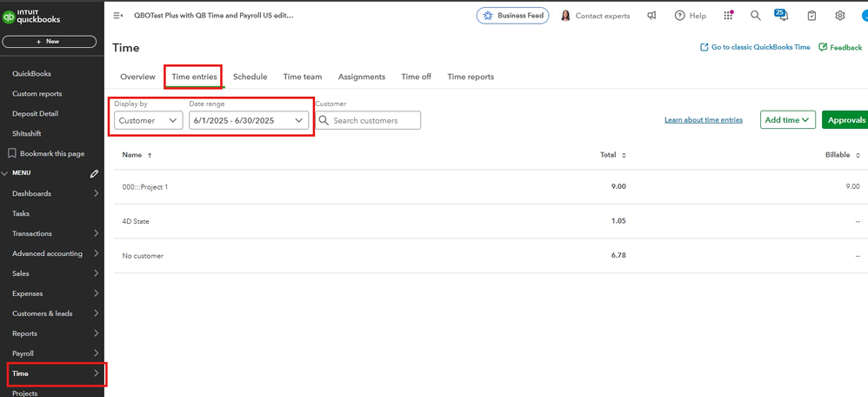Select the Time entries tab
This screenshot has height=397, width=868.
194,77
